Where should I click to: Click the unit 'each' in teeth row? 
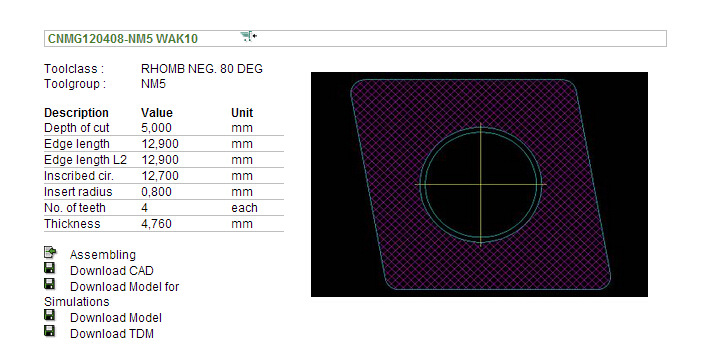pyautogui.click(x=244, y=208)
